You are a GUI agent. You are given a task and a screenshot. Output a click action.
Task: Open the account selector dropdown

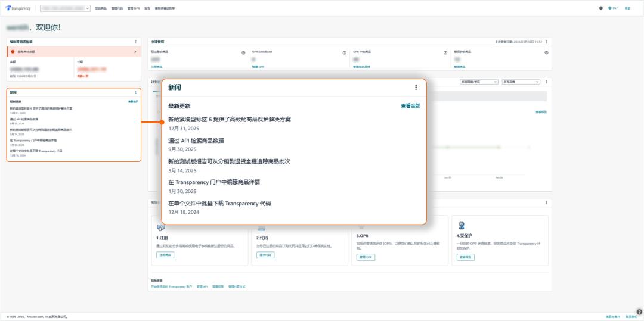65,8
